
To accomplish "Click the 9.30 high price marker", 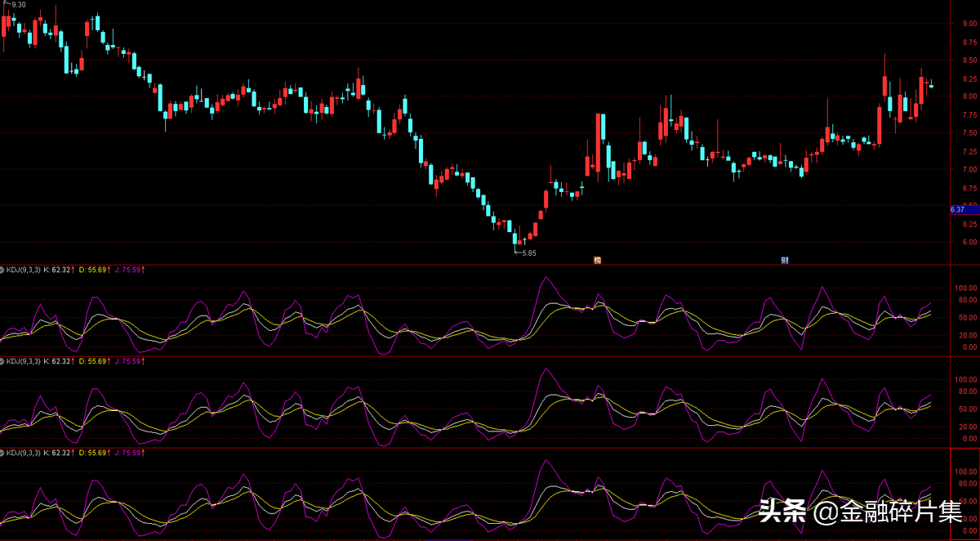I will click(x=18, y=5).
